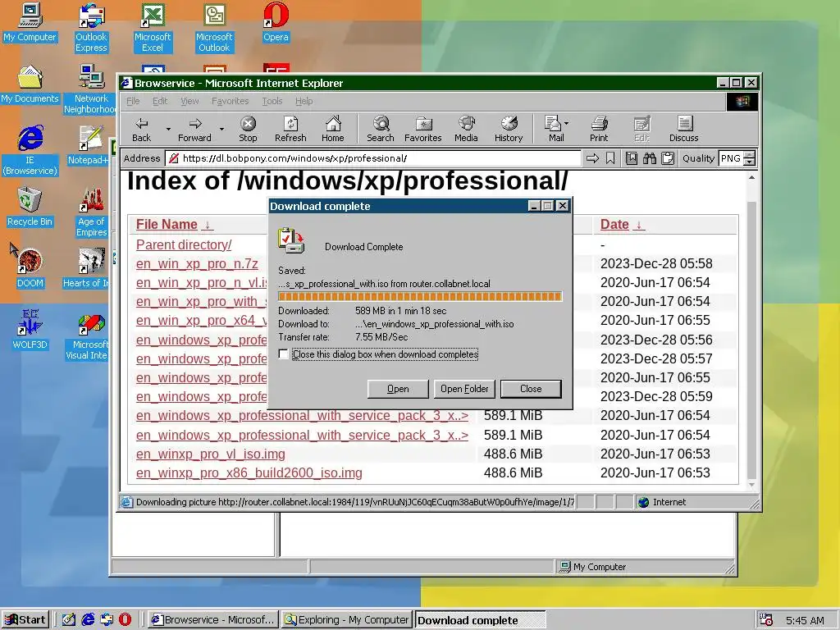The image size is (840, 630).
Task: Sort listing by File Name arrow
Action: pos(208,225)
